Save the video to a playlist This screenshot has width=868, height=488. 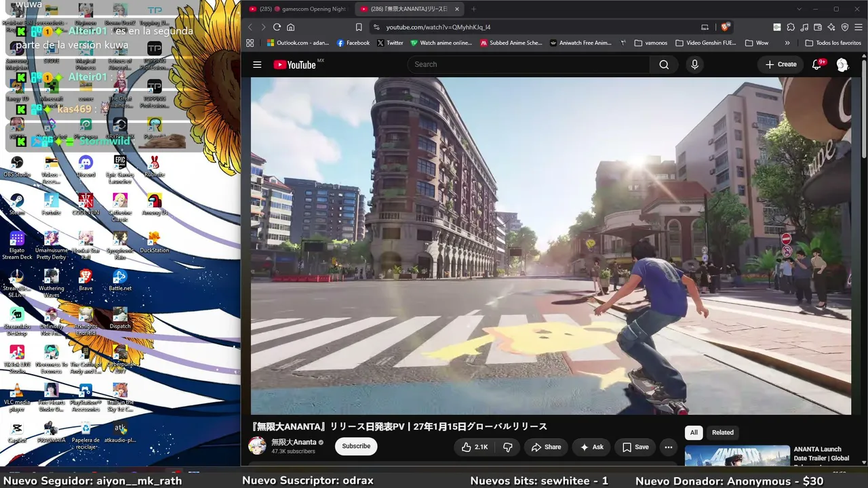click(635, 447)
